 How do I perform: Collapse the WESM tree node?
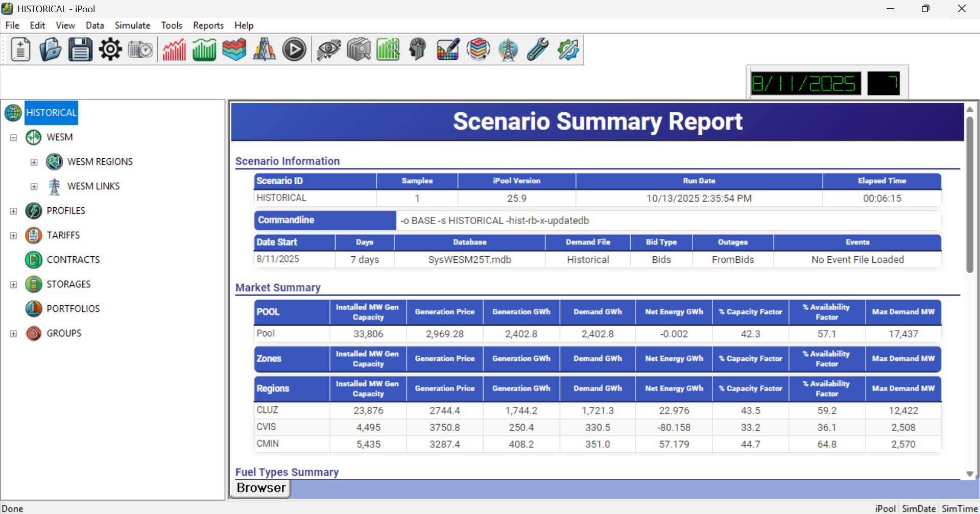click(x=14, y=137)
